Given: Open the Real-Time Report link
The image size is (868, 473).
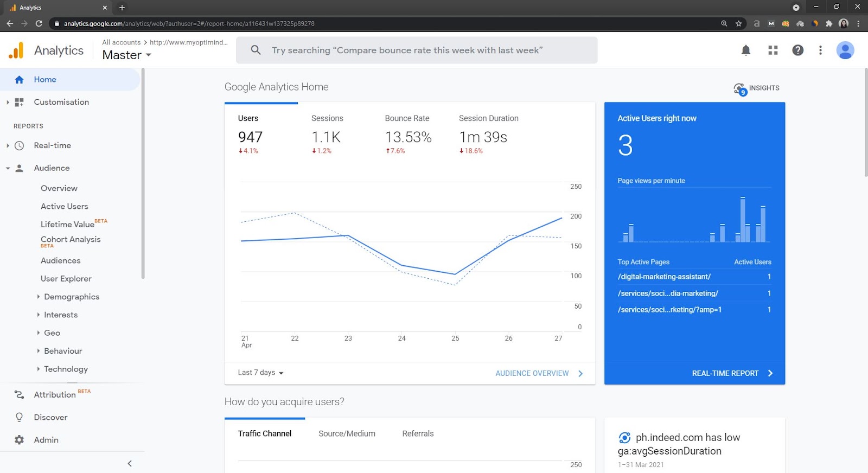Looking at the screenshot, I should tap(732, 373).
